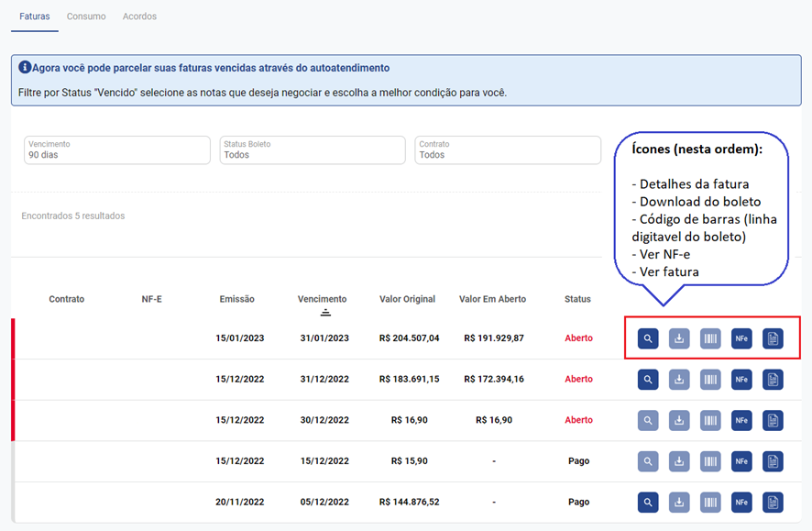The width and height of the screenshot is (812, 531).
Task: Click the Valor Original column header
Action: pyautogui.click(x=407, y=299)
